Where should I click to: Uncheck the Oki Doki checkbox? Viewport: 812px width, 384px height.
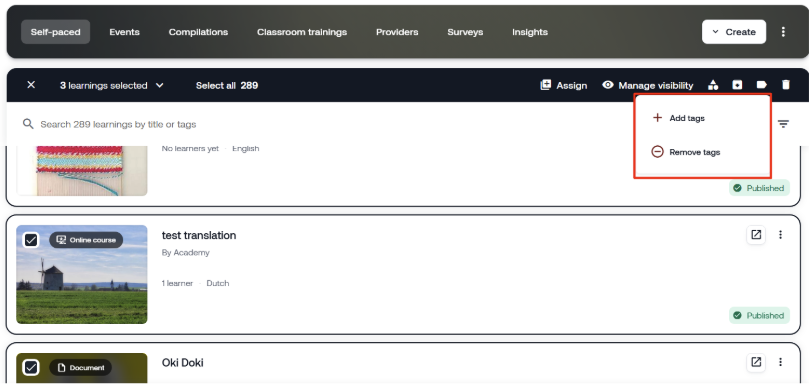31,367
